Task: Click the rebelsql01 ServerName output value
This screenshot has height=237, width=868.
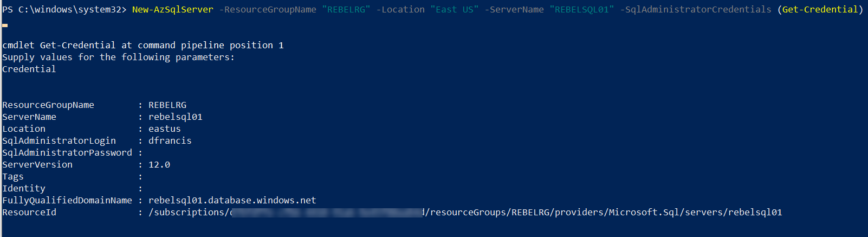Action: [x=176, y=117]
